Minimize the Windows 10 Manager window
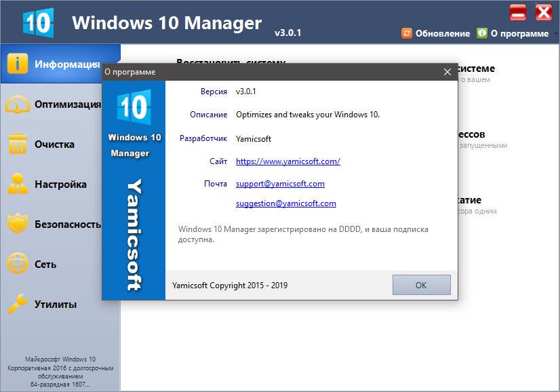560x392 pixels. pyautogui.click(x=518, y=13)
